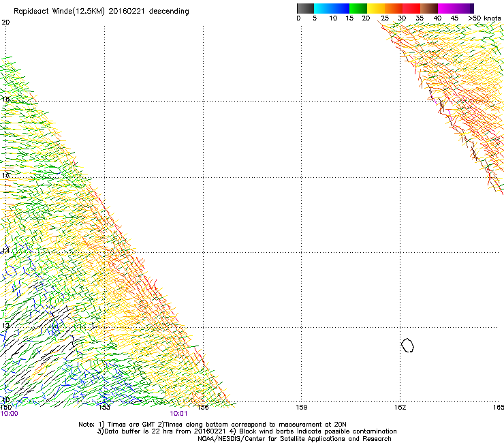Click the purple time label '10:00'

[x=9, y=414]
